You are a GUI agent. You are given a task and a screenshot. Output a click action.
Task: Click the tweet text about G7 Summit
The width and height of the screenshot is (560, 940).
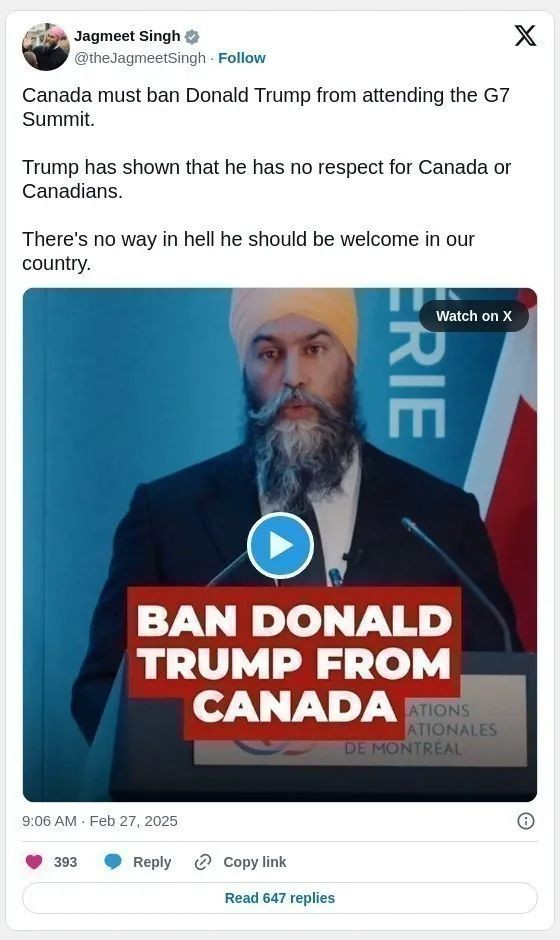tap(266, 107)
